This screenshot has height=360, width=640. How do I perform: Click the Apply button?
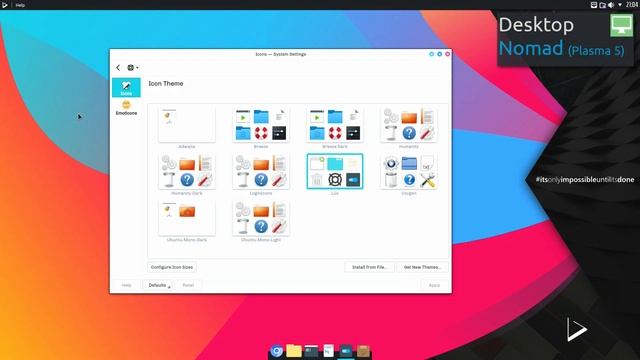[434, 285]
